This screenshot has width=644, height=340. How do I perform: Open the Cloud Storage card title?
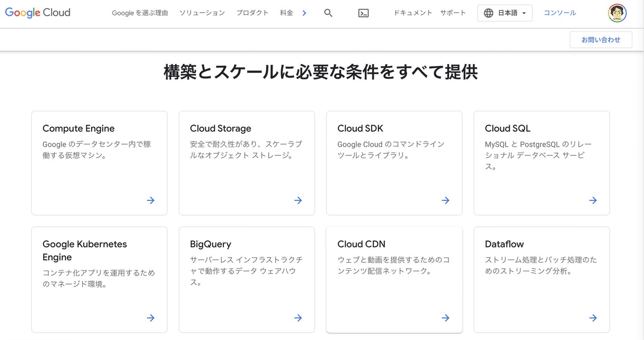coord(221,128)
